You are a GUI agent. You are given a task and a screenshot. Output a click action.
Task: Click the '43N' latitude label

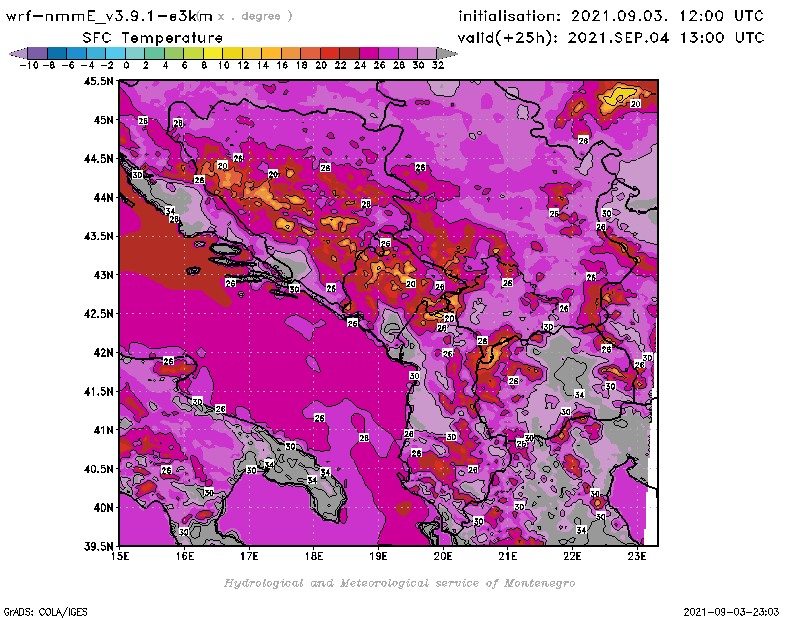pos(103,275)
